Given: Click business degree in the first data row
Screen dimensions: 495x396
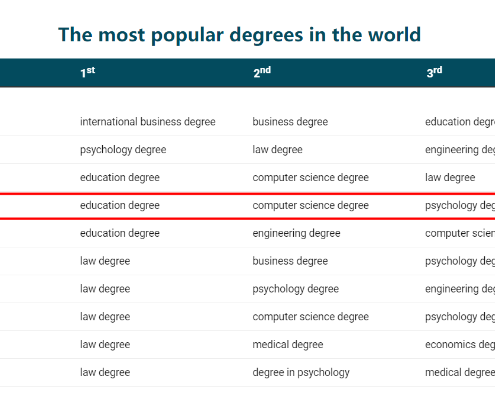Looking at the screenshot, I should point(290,122).
